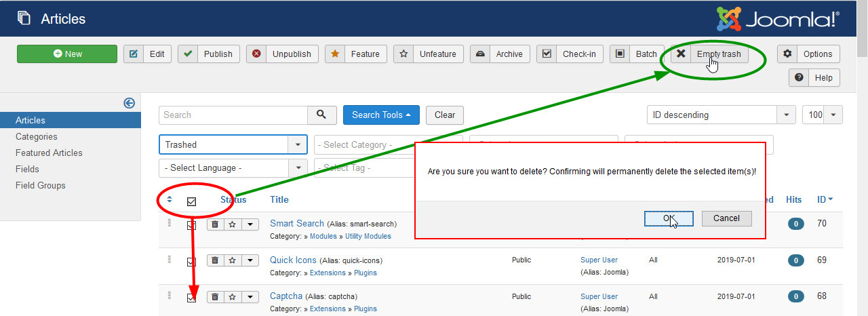868x316 pixels.
Task: Click the search magnifier button
Action: click(322, 115)
